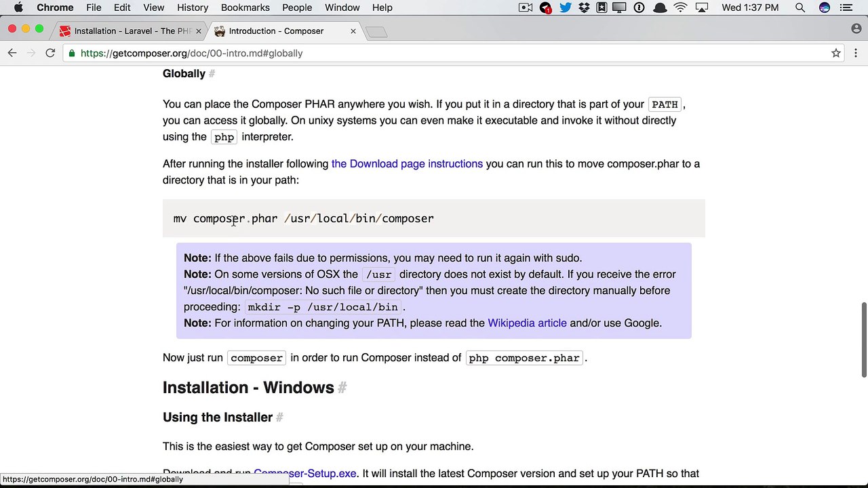Click the composer inline code snippet
This screenshot has width=868, height=488.
pos(256,358)
